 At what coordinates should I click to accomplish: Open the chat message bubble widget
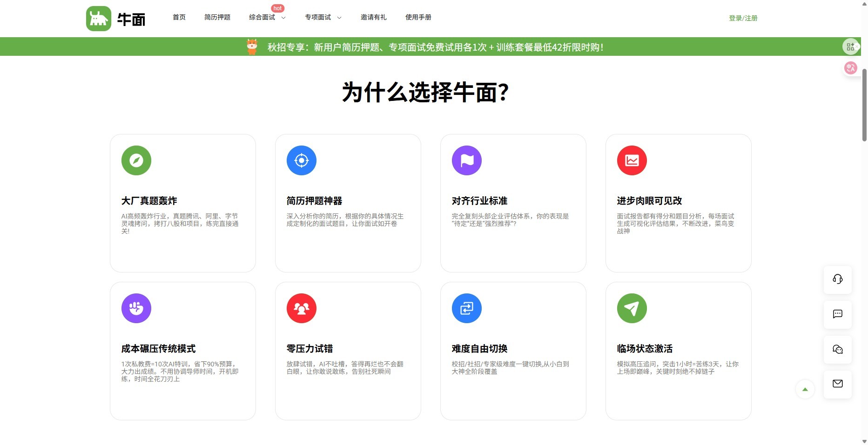[x=838, y=314]
